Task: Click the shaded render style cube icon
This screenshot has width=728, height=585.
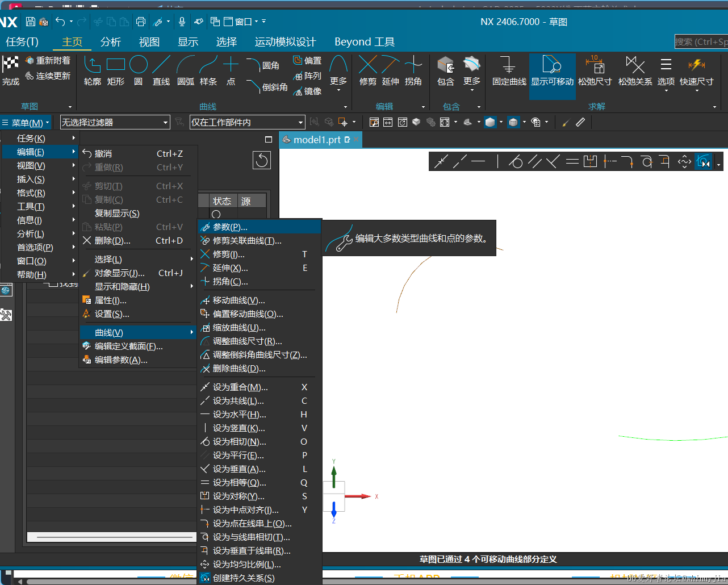Action: [x=491, y=122]
